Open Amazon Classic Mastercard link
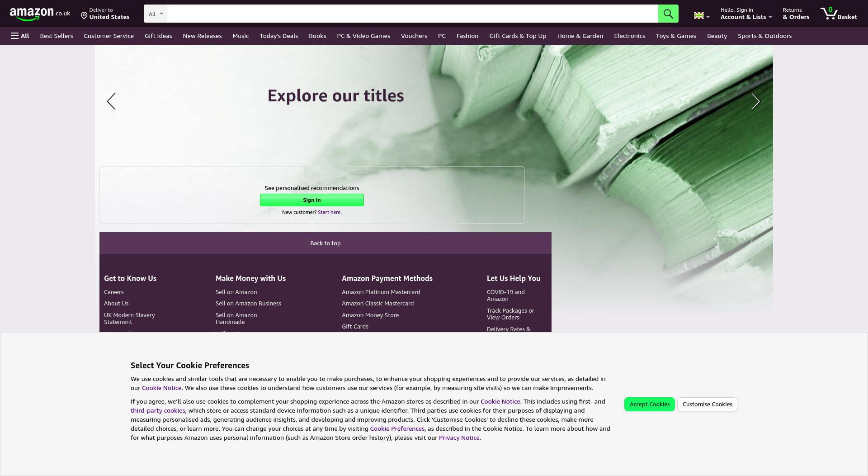 tap(377, 303)
